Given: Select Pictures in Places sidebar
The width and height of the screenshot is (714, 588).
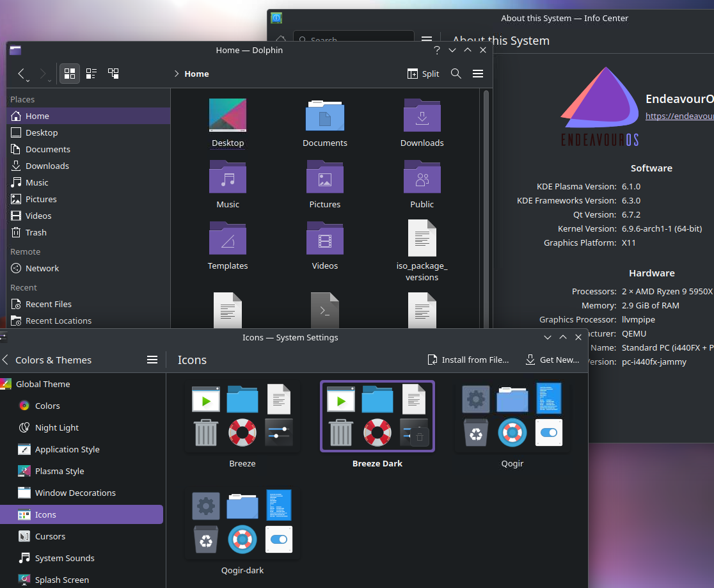Looking at the screenshot, I should pos(88,199).
